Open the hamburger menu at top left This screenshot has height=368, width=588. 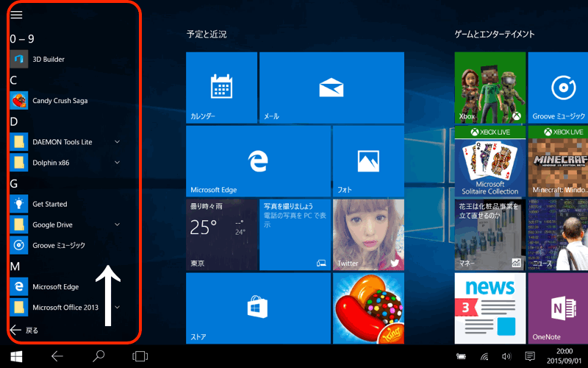[16, 15]
